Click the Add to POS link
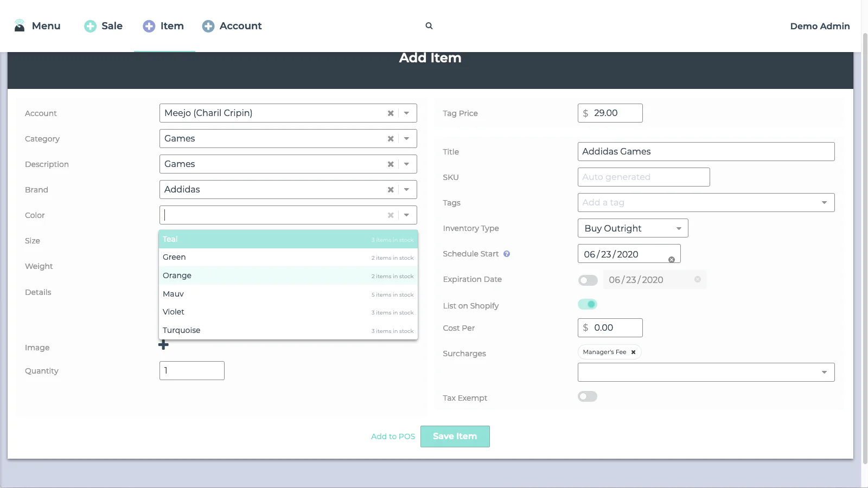This screenshot has width=868, height=488. (392, 436)
